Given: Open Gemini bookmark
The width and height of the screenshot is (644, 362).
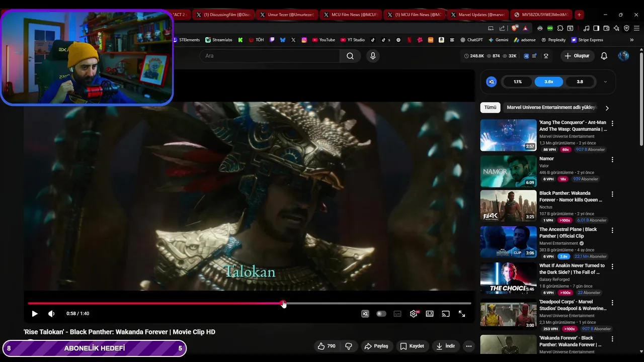Looking at the screenshot, I should [498, 40].
